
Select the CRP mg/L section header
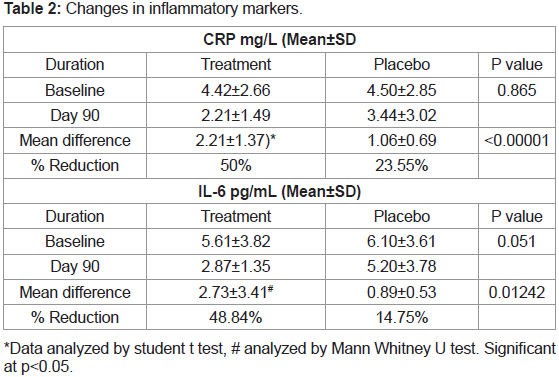click(x=280, y=40)
